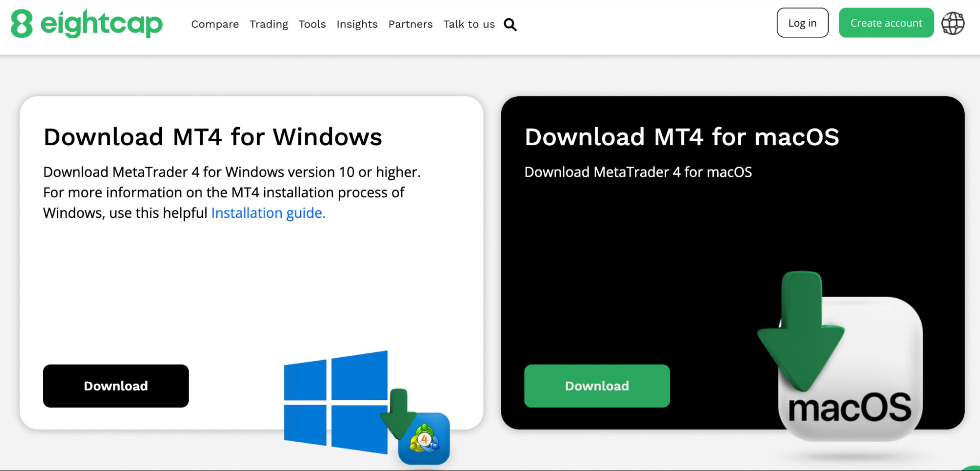Open the Trading menu
Image resolution: width=980 pixels, height=471 pixels.
269,24
